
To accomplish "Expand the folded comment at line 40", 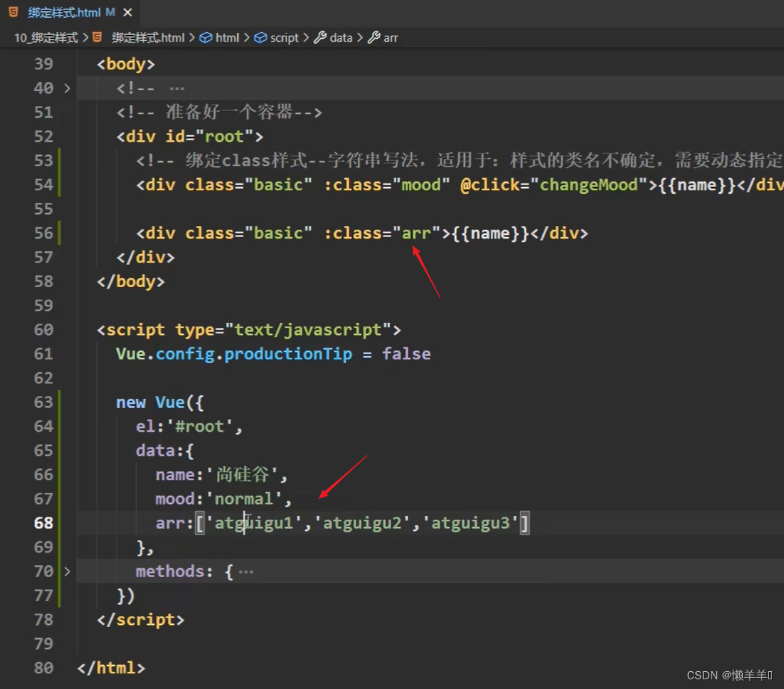I will click(67, 88).
